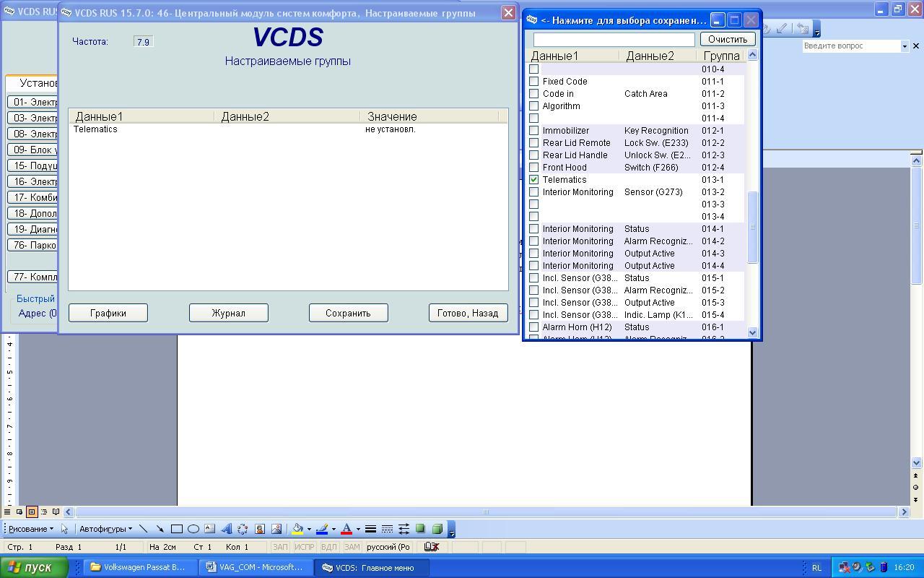Switch to VAG_COM Microsoft Word taskbar item
Viewport: 924px width, 578px height.
(255, 567)
